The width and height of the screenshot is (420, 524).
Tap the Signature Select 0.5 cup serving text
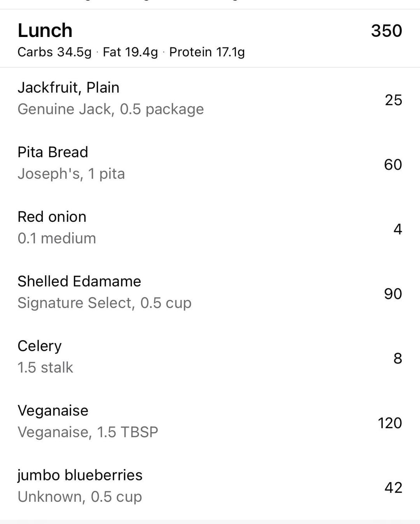[104, 303]
